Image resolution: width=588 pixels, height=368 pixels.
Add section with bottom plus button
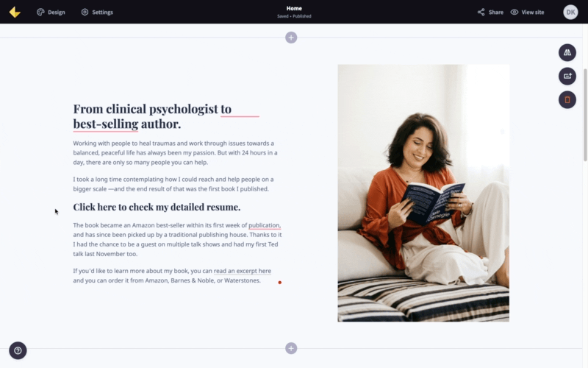coord(291,348)
